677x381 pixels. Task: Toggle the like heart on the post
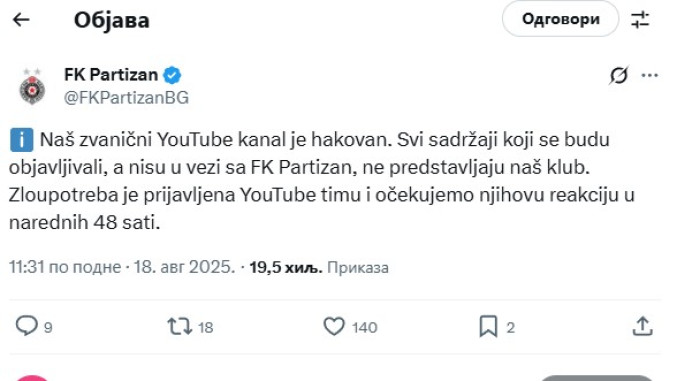coord(334,327)
